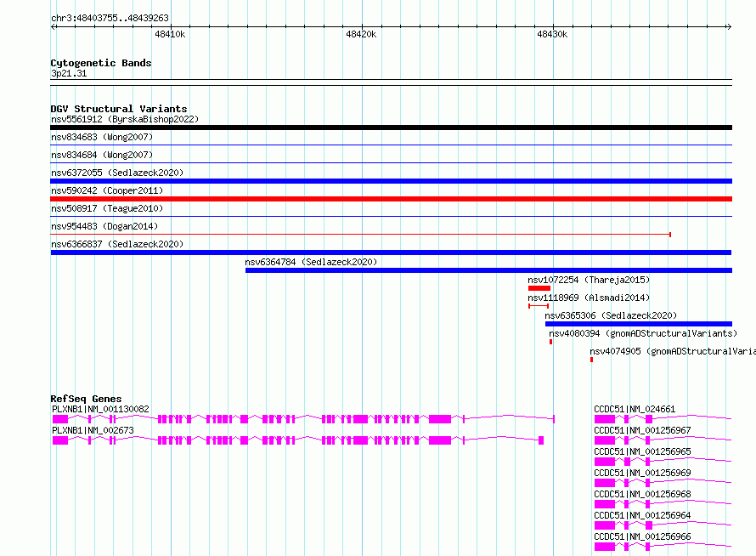Click the short red bar of nsv1072254
Image resolution: width=756 pixels, height=556 pixels.
click(539, 288)
